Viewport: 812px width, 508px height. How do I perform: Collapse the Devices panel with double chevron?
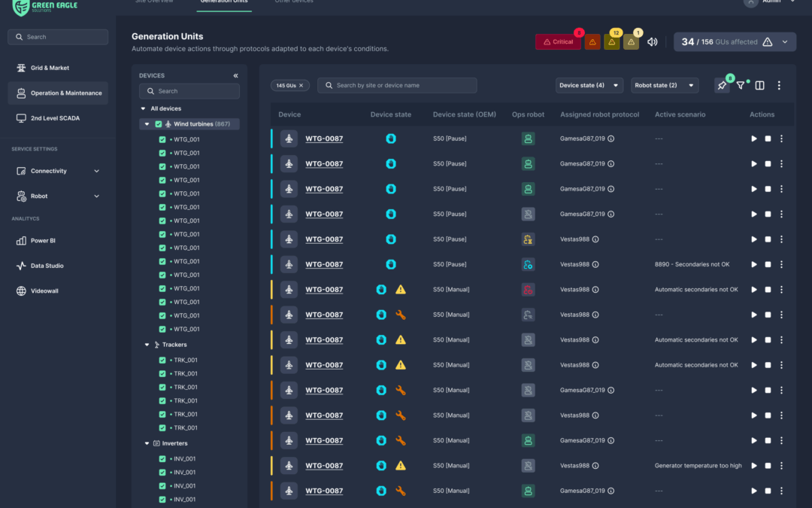[235, 75]
